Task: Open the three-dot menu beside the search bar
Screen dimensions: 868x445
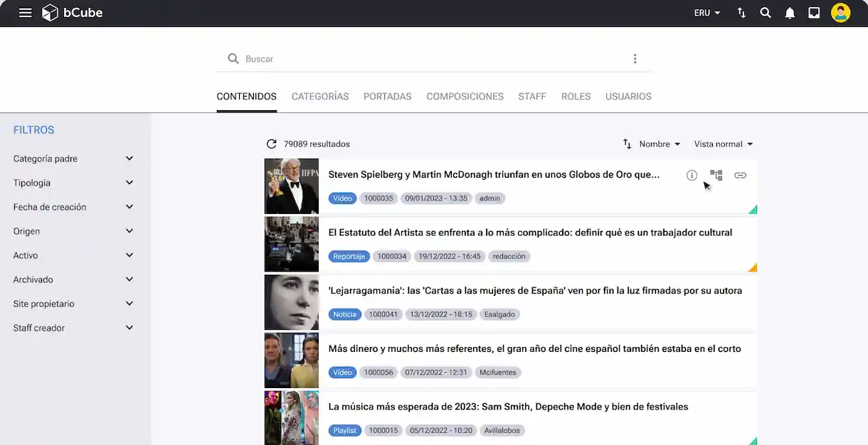Action: pos(635,58)
